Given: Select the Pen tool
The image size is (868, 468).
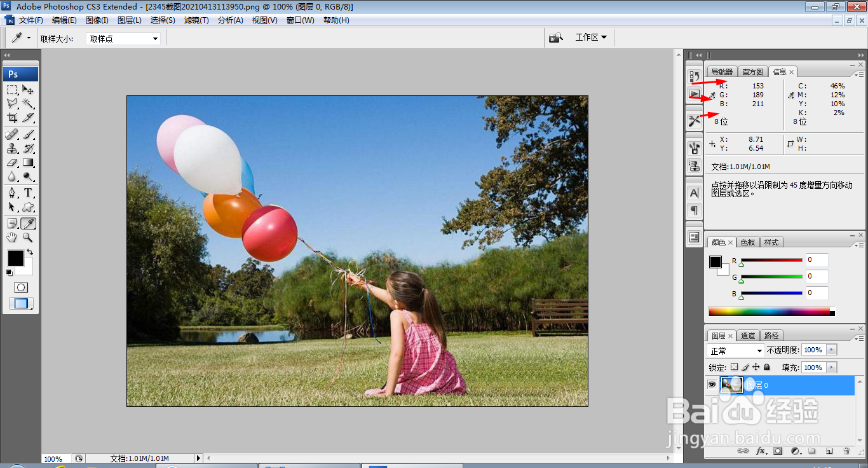Looking at the screenshot, I should pyautogui.click(x=12, y=193).
